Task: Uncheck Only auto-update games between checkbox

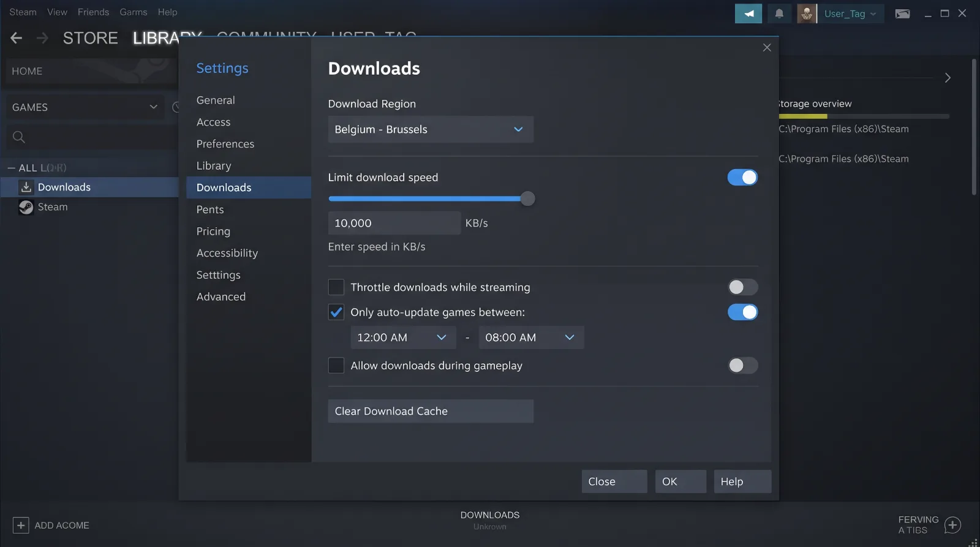Action: (336, 312)
